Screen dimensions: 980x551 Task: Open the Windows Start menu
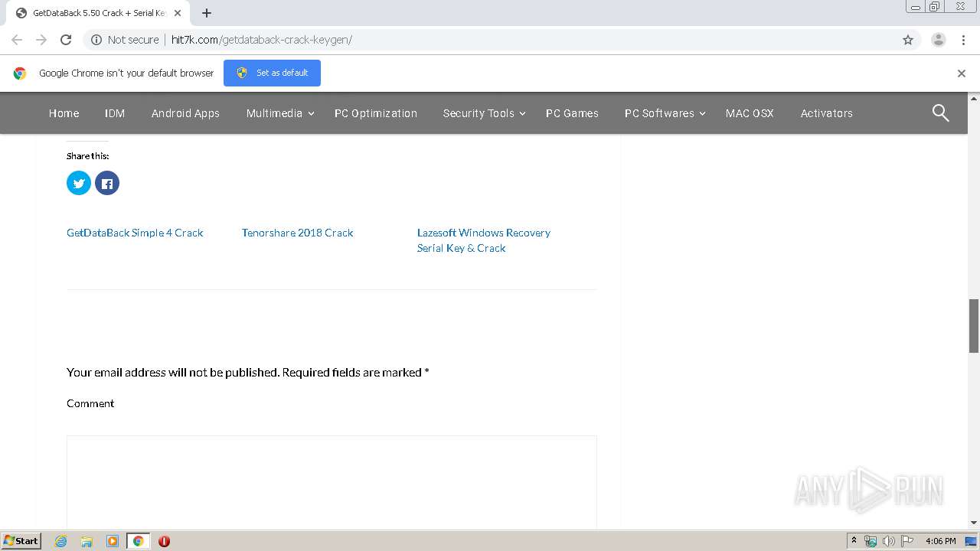tap(21, 541)
